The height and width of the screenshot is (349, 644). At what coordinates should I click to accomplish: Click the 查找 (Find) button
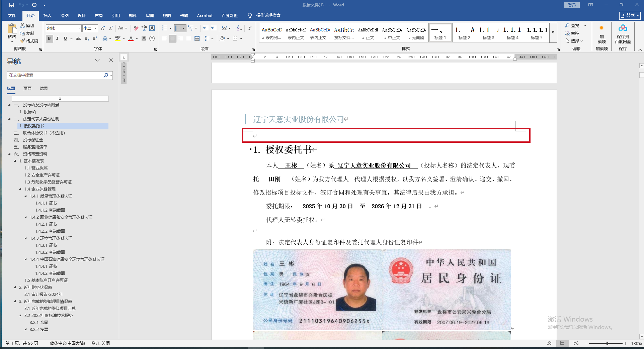click(x=573, y=25)
